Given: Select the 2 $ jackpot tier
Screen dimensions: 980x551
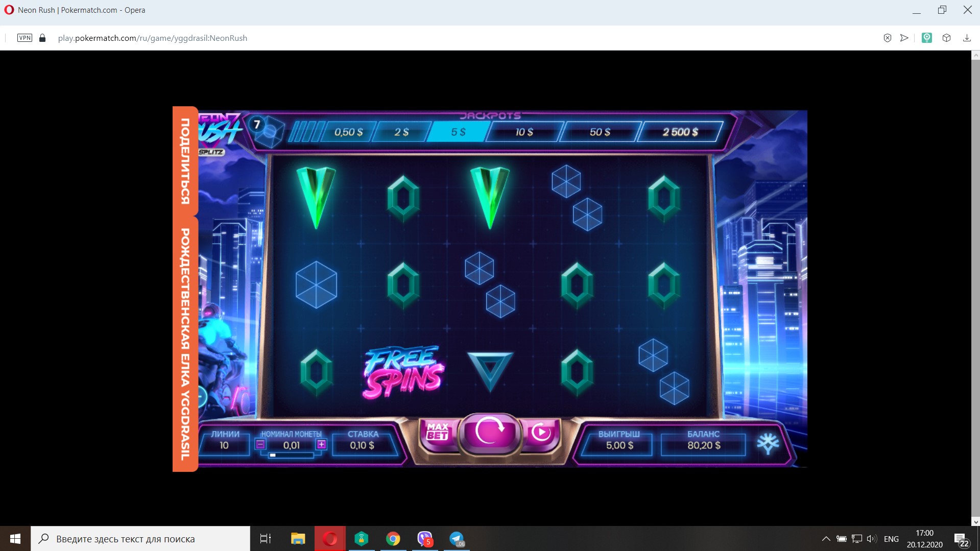Looking at the screenshot, I should coord(401,132).
